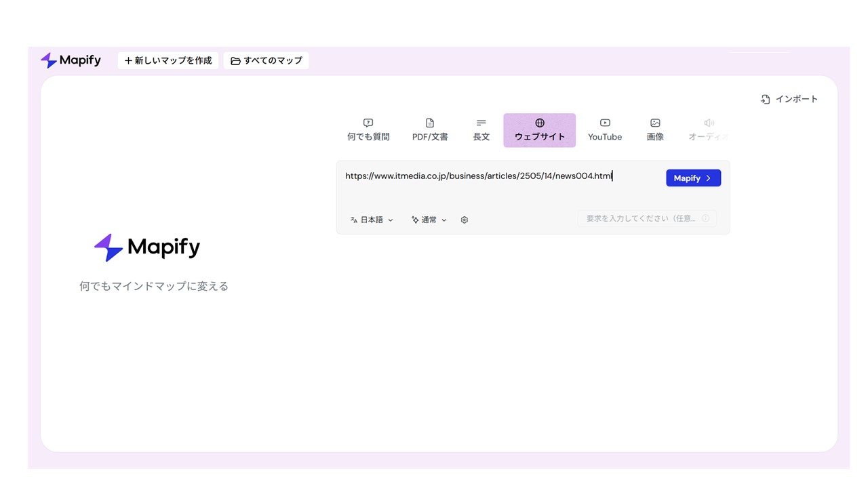This screenshot has width=868, height=488.
Task: Select the 何でも質問 tab
Action: coord(368,130)
